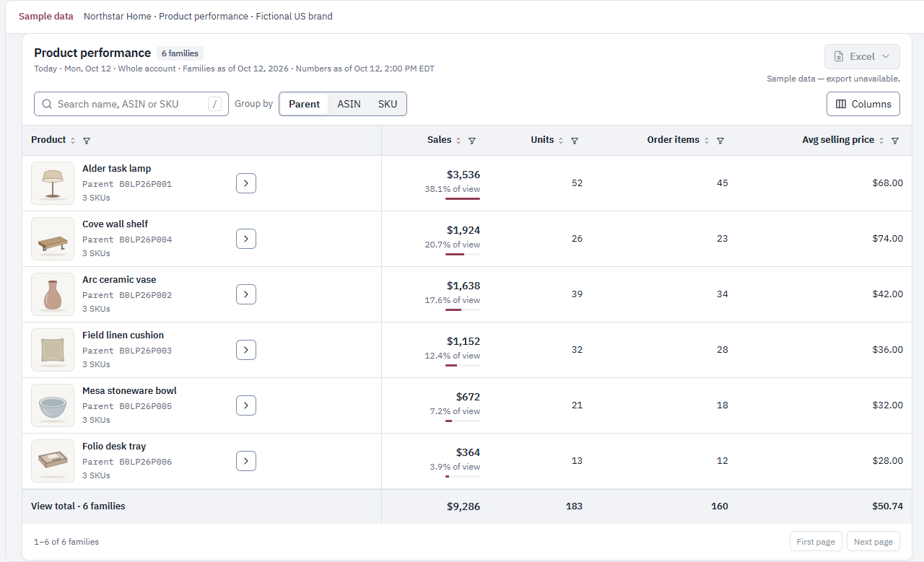This screenshot has width=924, height=562.
Task: Click the $9,286 total sales value
Action: click(463, 506)
